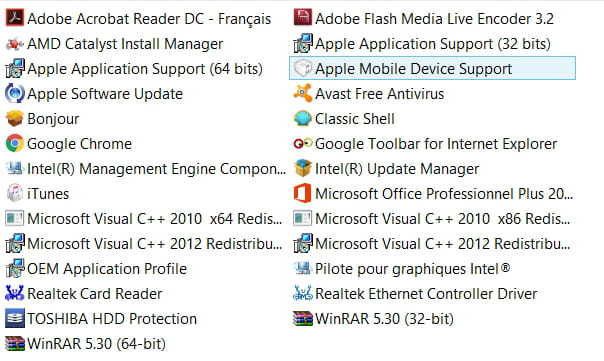
Task: Choose OEM Application Profile from the list
Action: (96, 269)
